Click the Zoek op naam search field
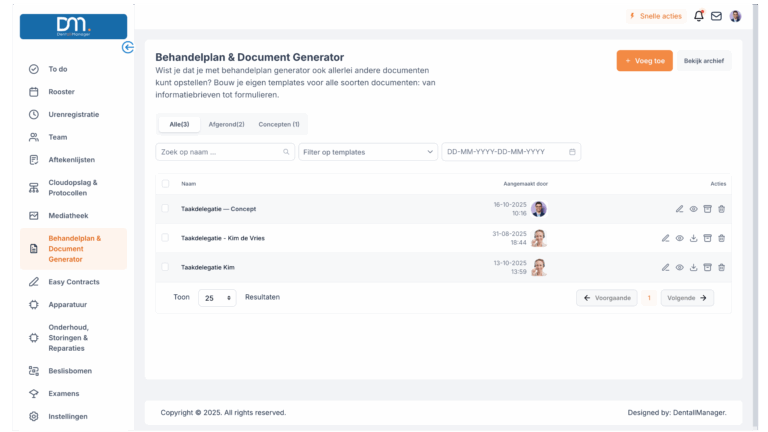 pos(225,152)
